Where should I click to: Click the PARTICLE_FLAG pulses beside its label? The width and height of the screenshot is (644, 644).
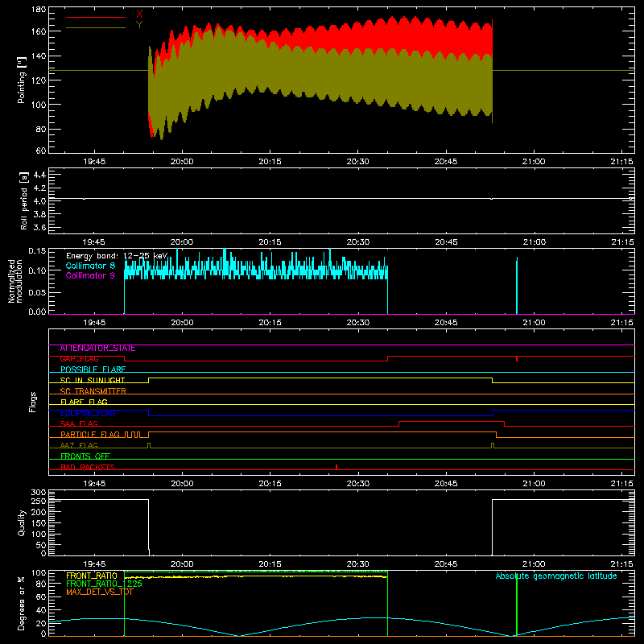[x=132, y=435]
